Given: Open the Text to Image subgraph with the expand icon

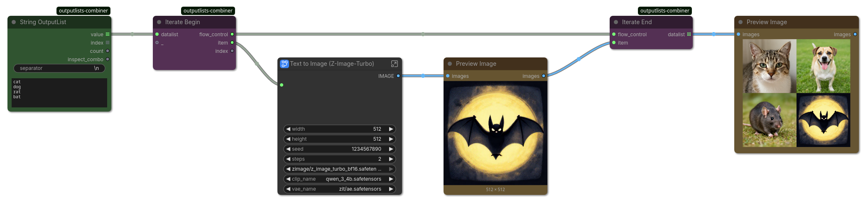Looking at the screenshot, I should pyautogui.click(x=395, y=64).
